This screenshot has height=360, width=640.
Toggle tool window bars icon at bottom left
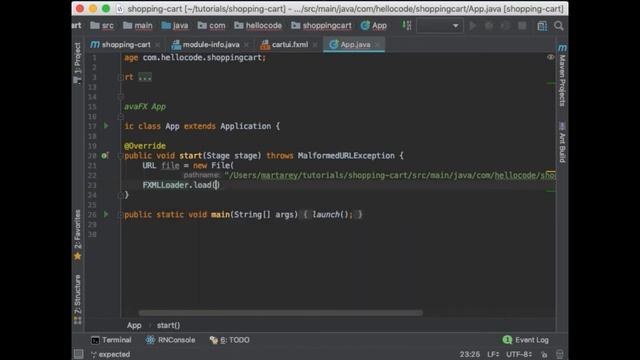coord(78,354)
